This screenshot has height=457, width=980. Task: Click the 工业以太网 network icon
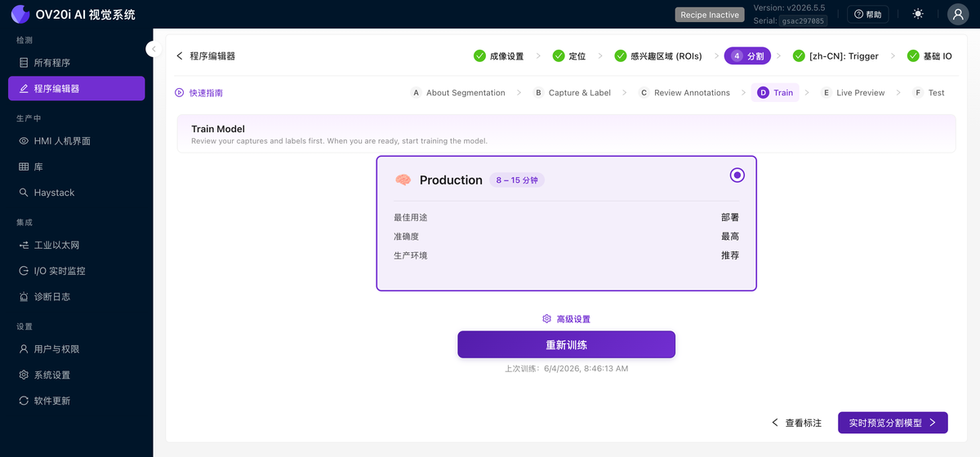24,246
